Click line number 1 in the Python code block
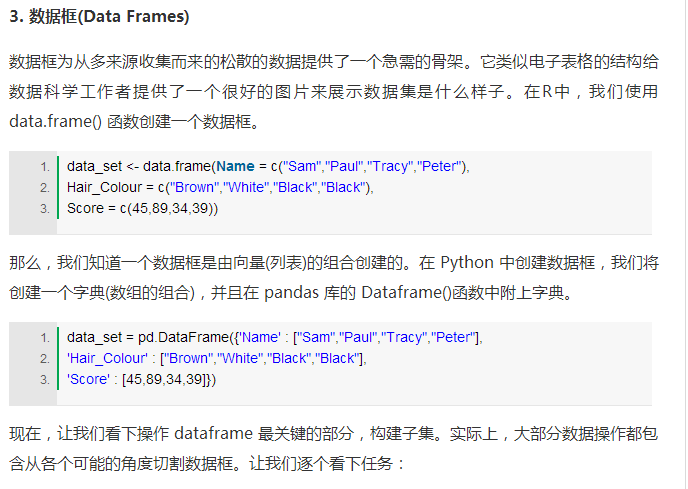Image resolution: width=688 pixels, height=489 pixels. point(44,337)
